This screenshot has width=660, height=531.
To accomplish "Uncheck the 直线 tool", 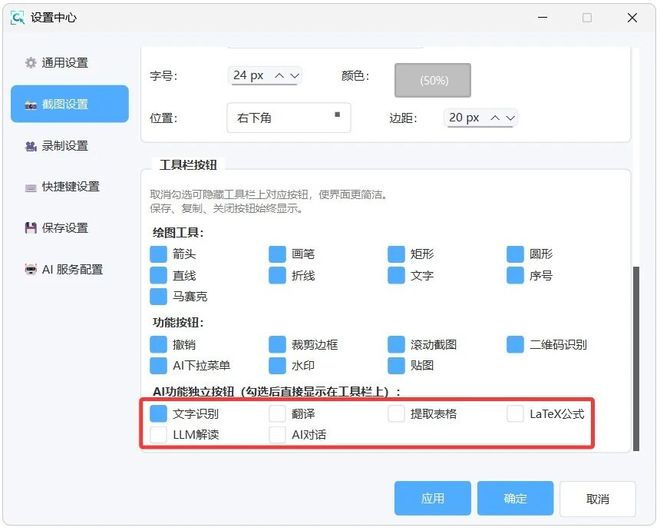I will (x=159, y=276).
